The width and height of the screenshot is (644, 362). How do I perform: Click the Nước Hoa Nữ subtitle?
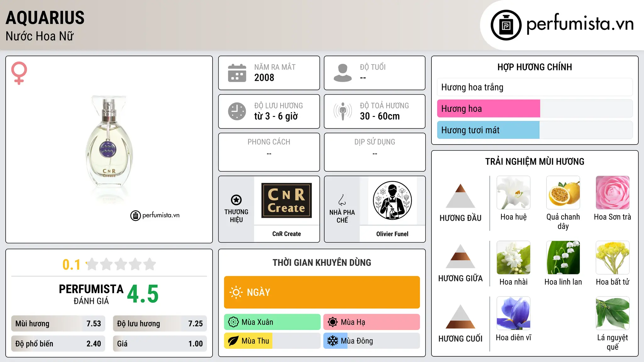coord(40,36)
